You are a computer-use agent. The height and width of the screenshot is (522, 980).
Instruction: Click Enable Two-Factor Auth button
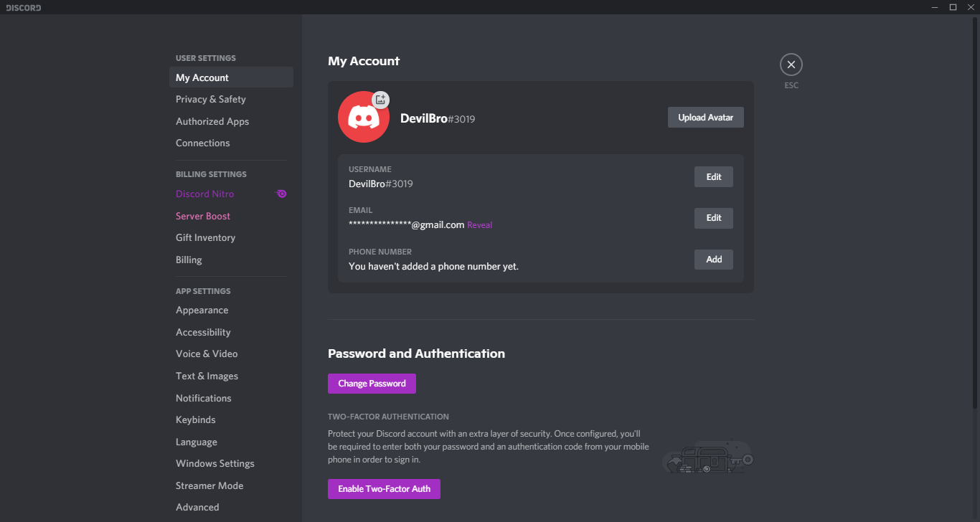click(x=384, y=489)
